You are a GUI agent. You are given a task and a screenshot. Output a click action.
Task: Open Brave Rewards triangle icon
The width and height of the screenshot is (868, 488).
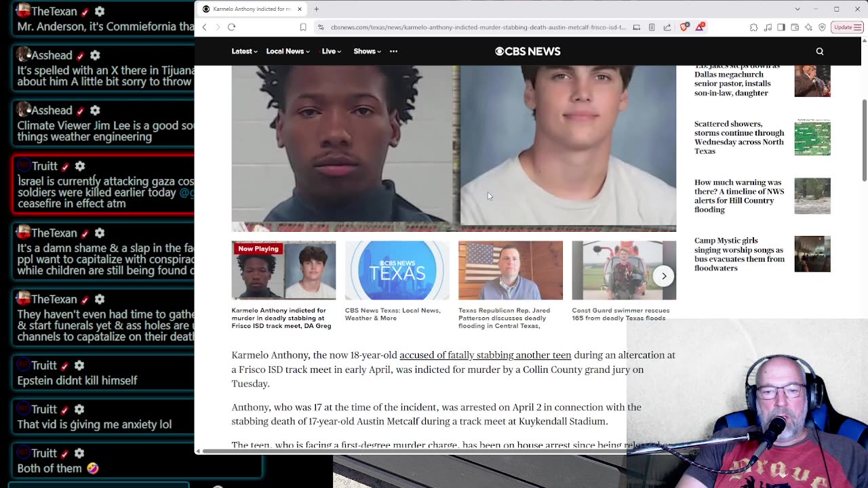click(x=699, y=27)
